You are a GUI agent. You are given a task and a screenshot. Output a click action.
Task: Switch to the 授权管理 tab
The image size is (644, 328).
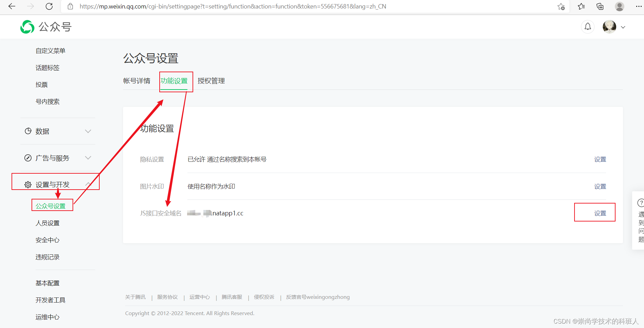pos(211,81)
